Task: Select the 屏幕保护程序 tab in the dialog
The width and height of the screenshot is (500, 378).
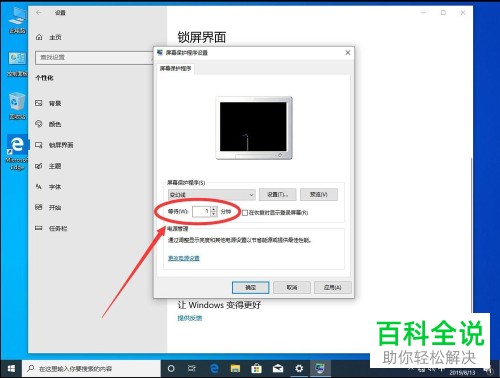Action: (x=175, y=69)
